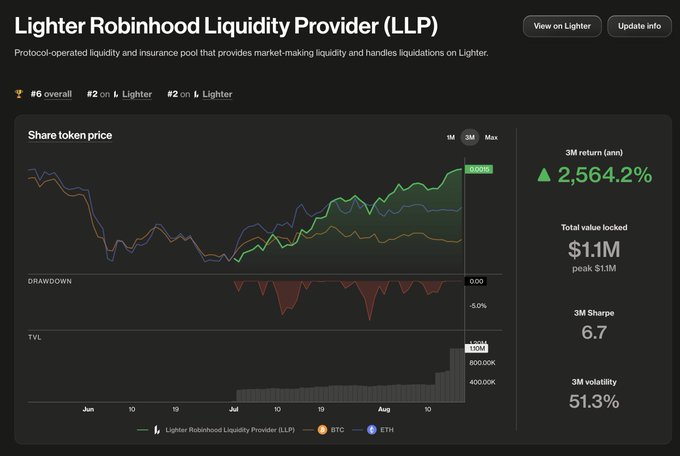Click the green up-triangle return indicator

pos(544,175)
